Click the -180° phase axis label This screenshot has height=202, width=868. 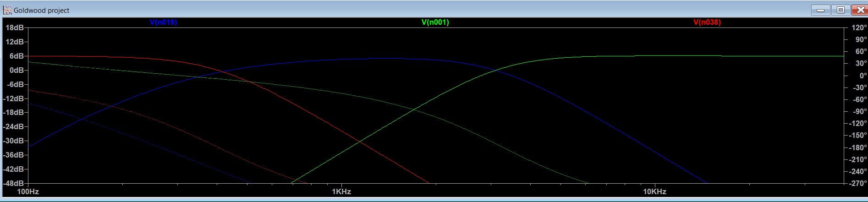click(858, 147)
